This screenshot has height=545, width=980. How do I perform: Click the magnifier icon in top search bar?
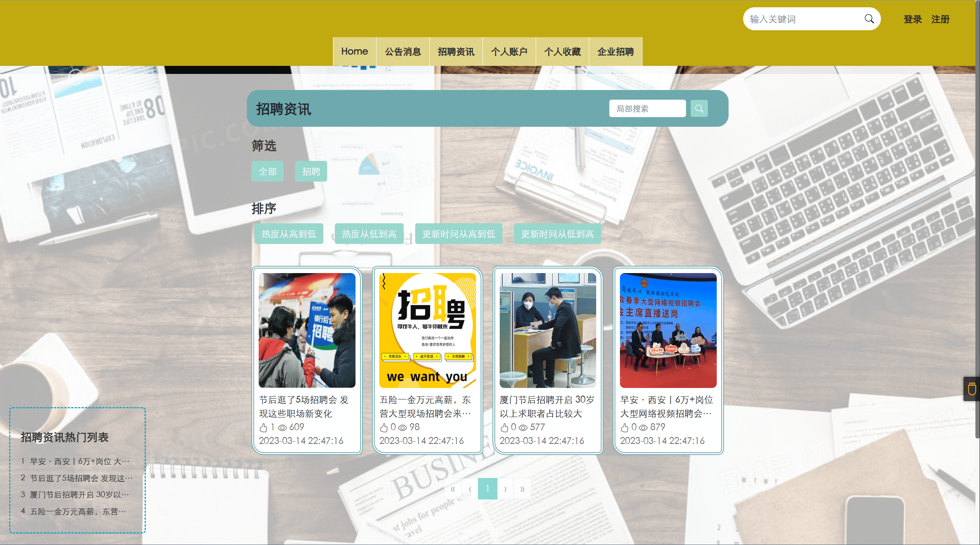click(869, 19)
